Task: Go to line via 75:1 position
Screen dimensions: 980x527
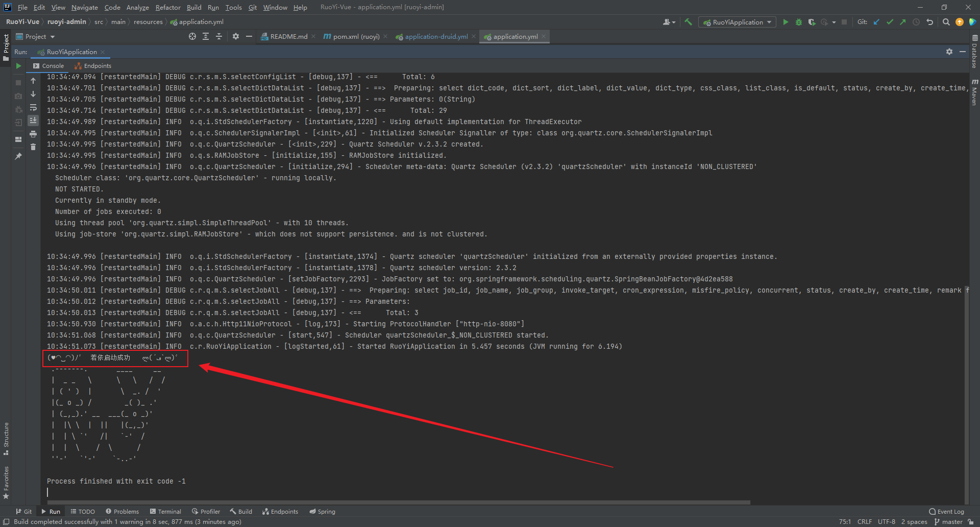Action: pyautogui.click(x=845, y=521)
